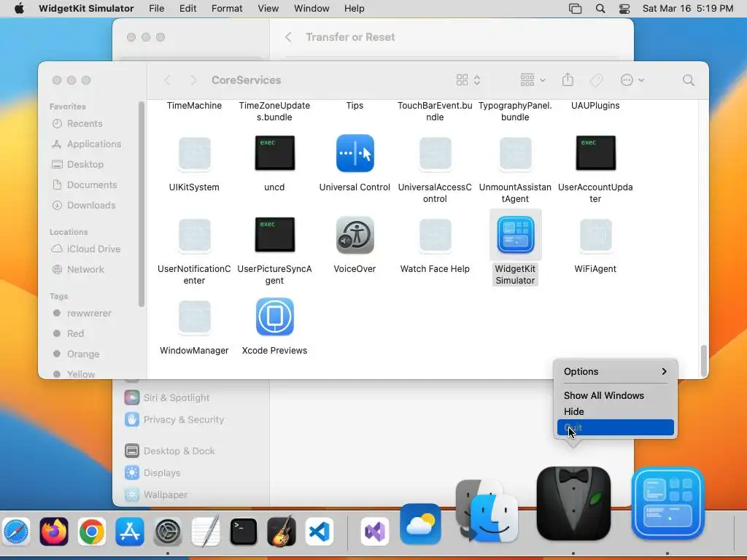The image size is (747, 560).
Task: Choose Show All Windows from context menu
Action: click(603, 395)
